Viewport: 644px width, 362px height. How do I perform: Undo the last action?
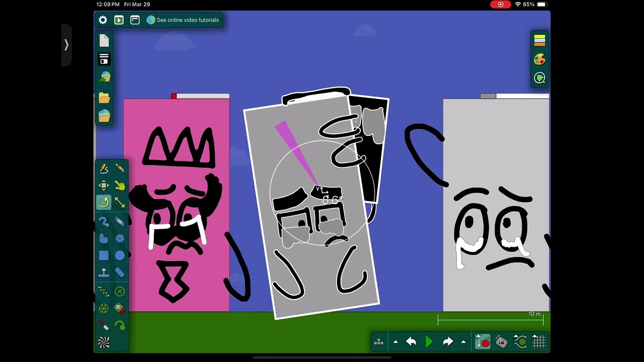pyautogui.click(x=411, y=342)
